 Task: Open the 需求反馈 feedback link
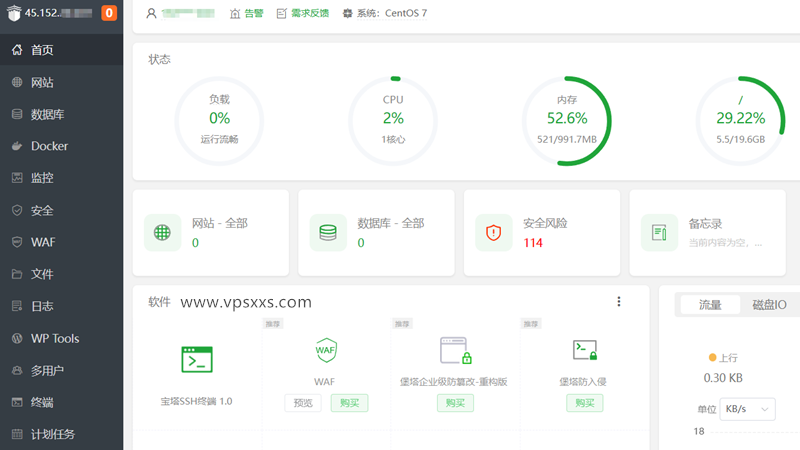click(x=303, y=13)
